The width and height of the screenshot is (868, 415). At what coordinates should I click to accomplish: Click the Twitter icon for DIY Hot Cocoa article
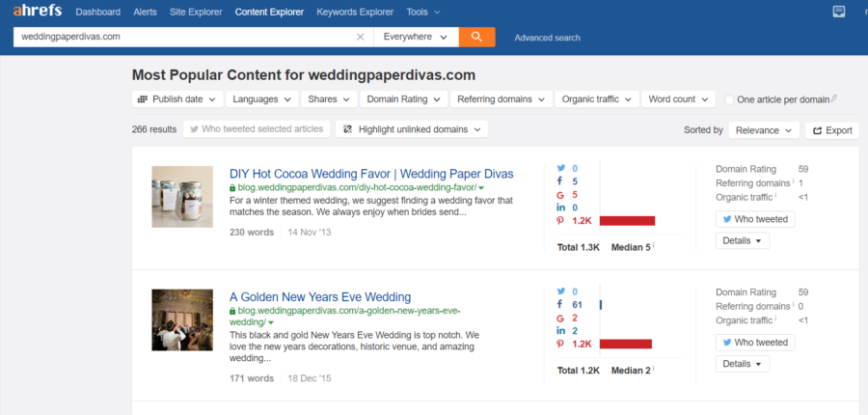pyautogui.click(x=560, y=168)
